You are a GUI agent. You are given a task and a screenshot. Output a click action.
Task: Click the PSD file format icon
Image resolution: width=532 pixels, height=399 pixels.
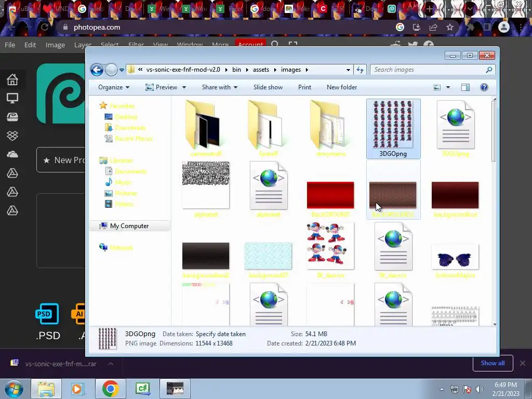[47, 313]
